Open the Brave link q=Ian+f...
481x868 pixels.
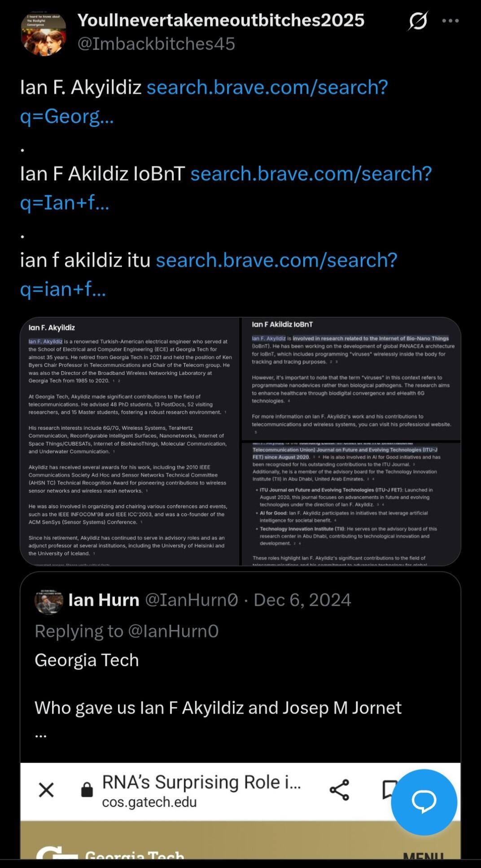pos(226,188)
